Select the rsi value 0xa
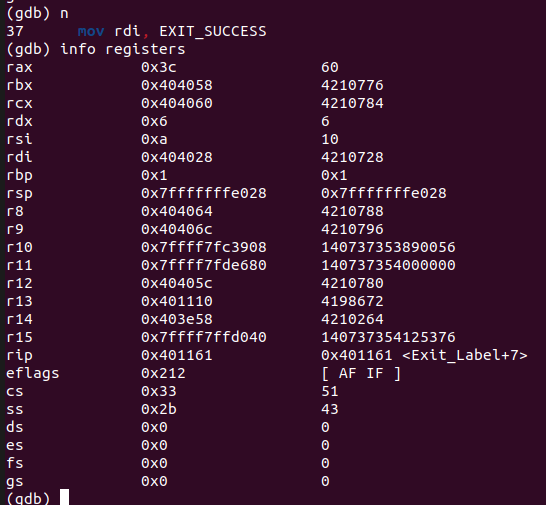Image resolution: width=546 pixels, height=505 pixels. 154,139
